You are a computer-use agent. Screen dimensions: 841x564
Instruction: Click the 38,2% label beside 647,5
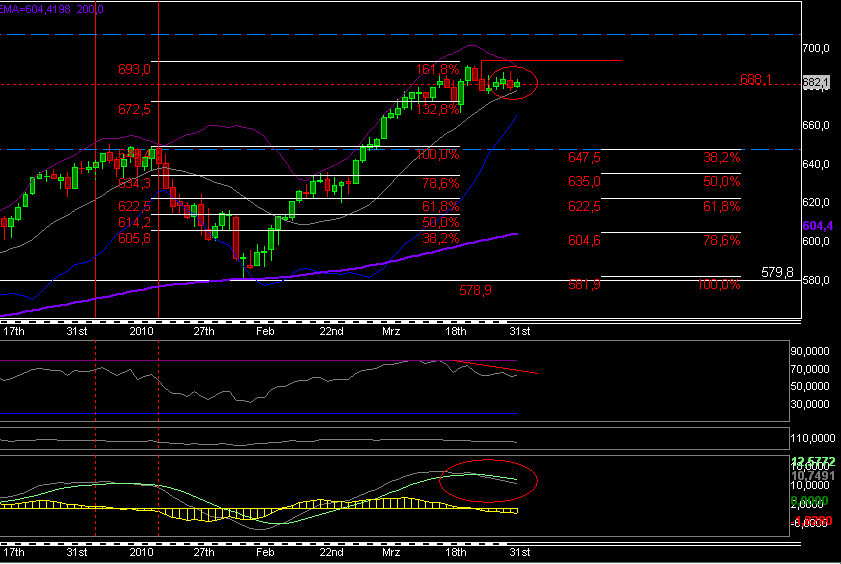(721, 157)
